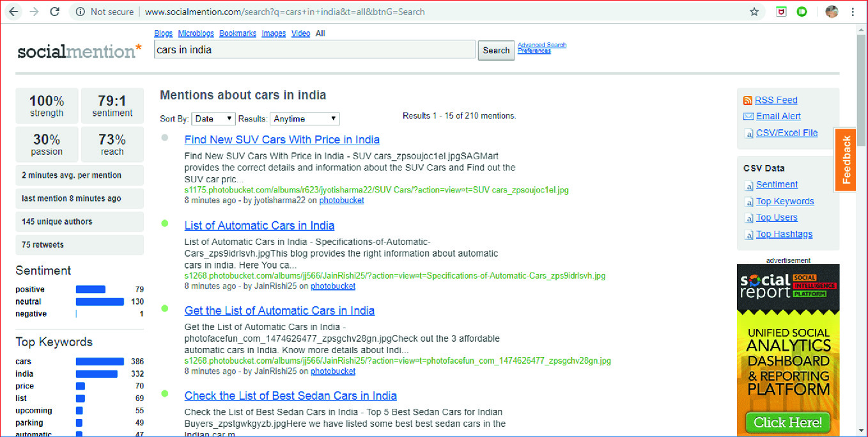Bookmark this page with the star icon
This screenshot has width=868, height=437.
coord(754,12)
